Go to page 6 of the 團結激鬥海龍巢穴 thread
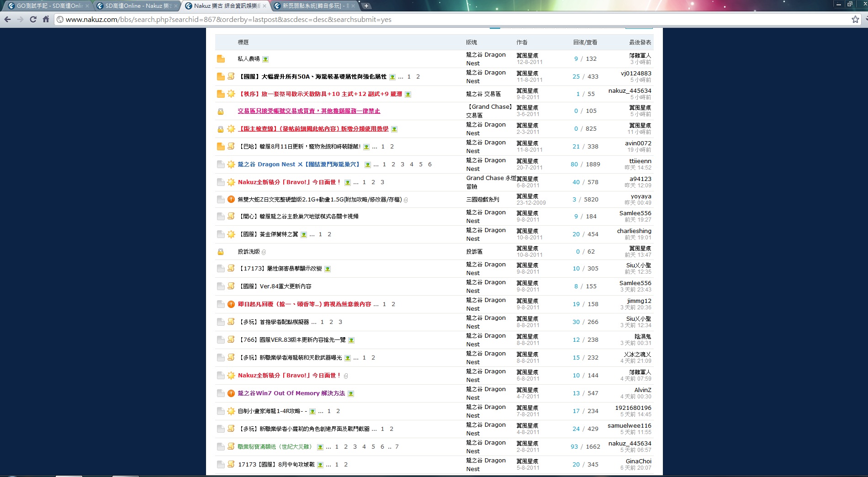This screenshot has width=868, height=477. [x=429, y=164]
